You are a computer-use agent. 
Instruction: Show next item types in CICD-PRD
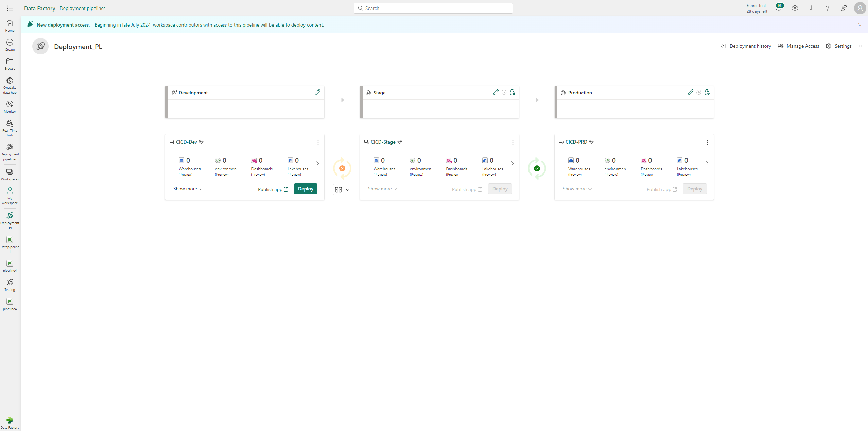(707, 163)
